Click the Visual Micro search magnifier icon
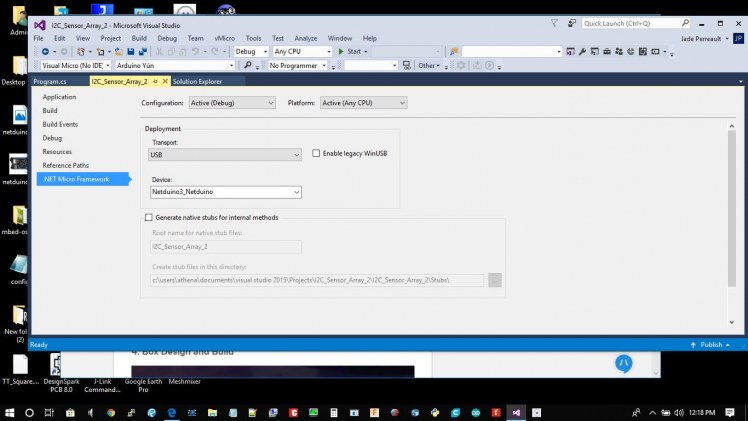748x421 pixels. click(x=248, y=65)
